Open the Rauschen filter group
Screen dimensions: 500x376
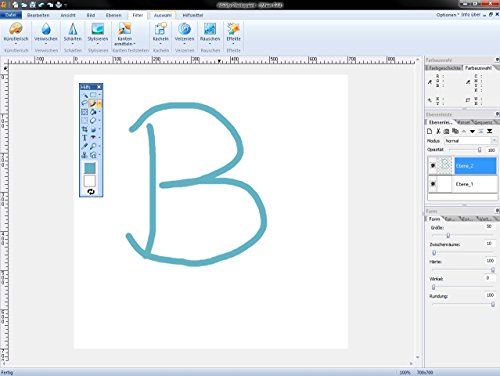pos(210,33)
